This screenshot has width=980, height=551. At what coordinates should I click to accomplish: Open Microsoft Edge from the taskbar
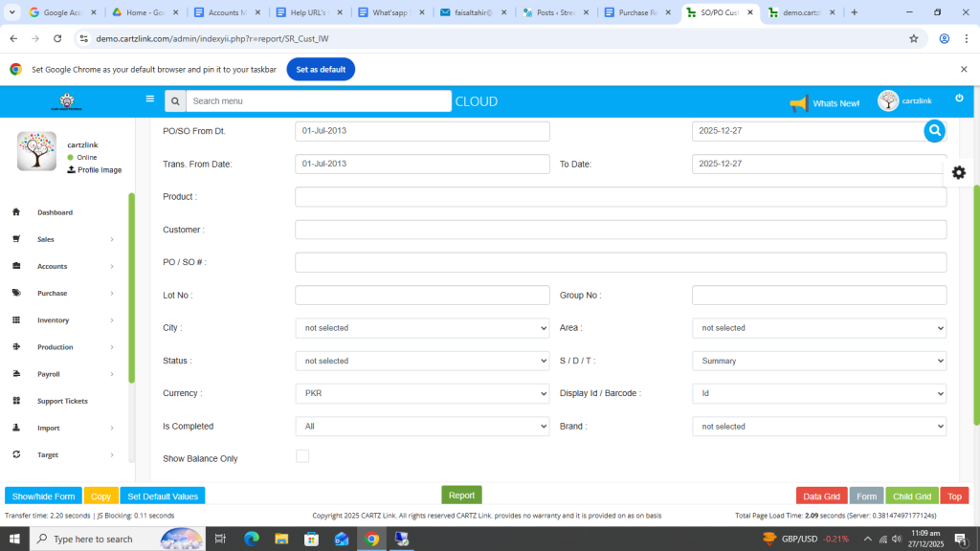tap(252, 539)
